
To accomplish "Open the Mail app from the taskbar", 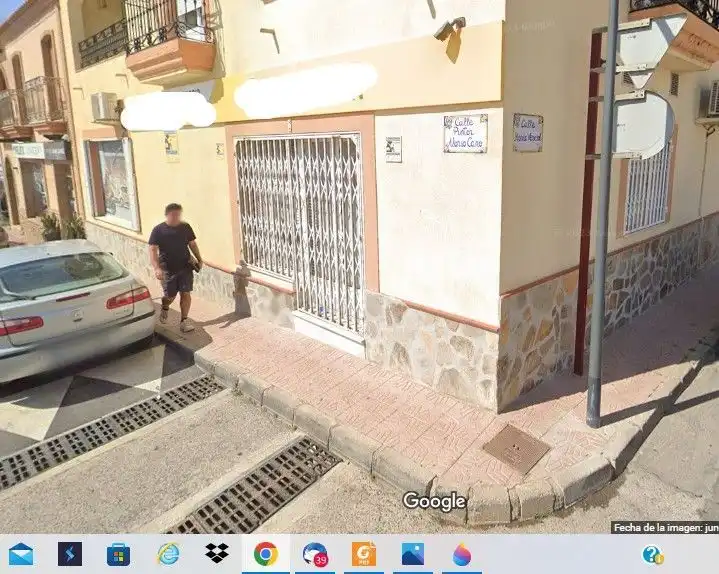I will (x=21, y=554).
